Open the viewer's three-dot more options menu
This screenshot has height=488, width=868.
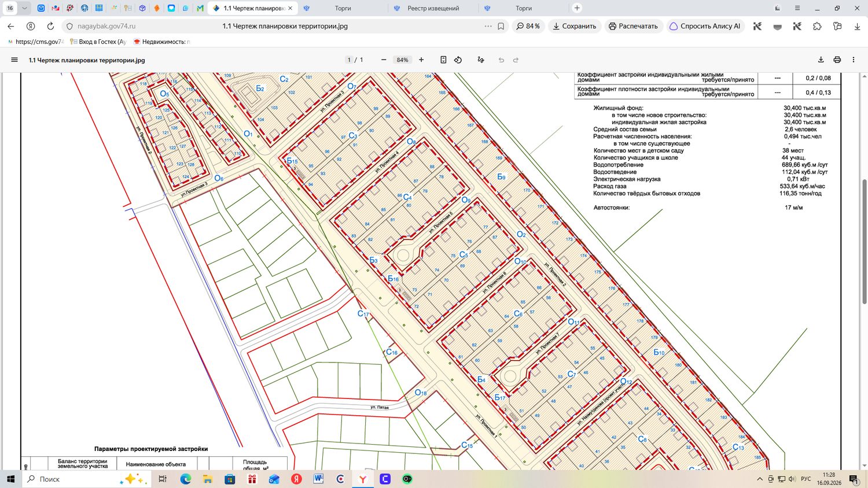click(x=853, y=60)
